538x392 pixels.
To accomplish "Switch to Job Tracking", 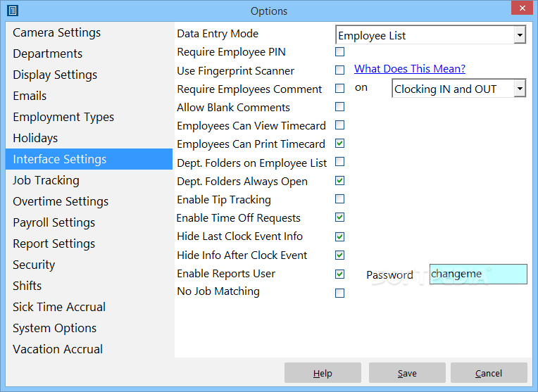I will coord(89,180).
